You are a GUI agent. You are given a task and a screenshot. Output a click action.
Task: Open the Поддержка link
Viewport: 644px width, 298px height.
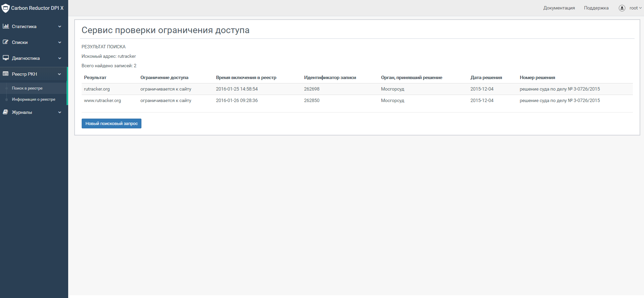click(x=596, y=8)
